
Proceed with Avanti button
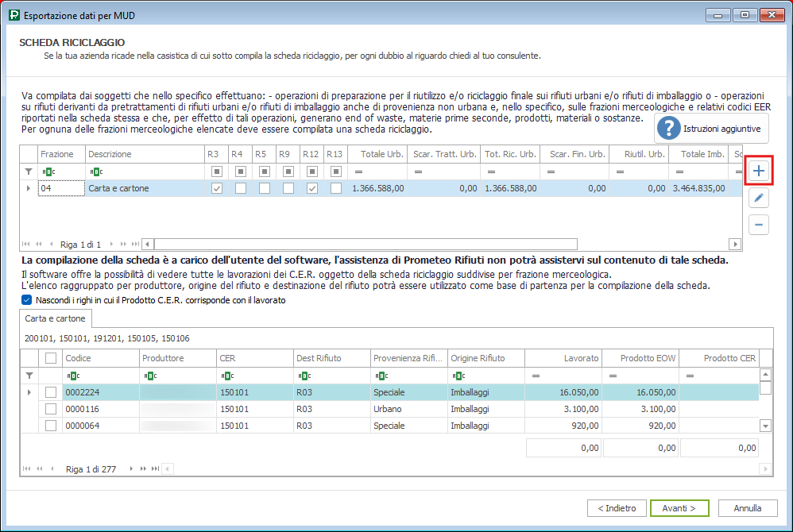(x=679, y=508)
